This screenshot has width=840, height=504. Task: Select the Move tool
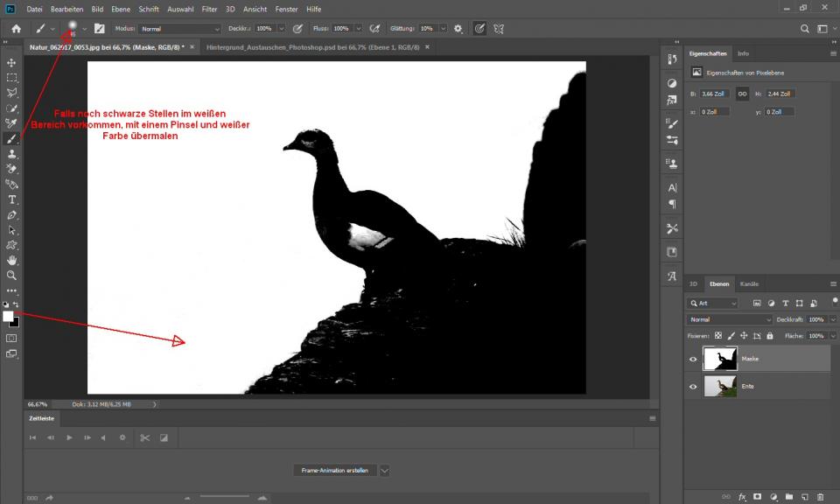11,62
